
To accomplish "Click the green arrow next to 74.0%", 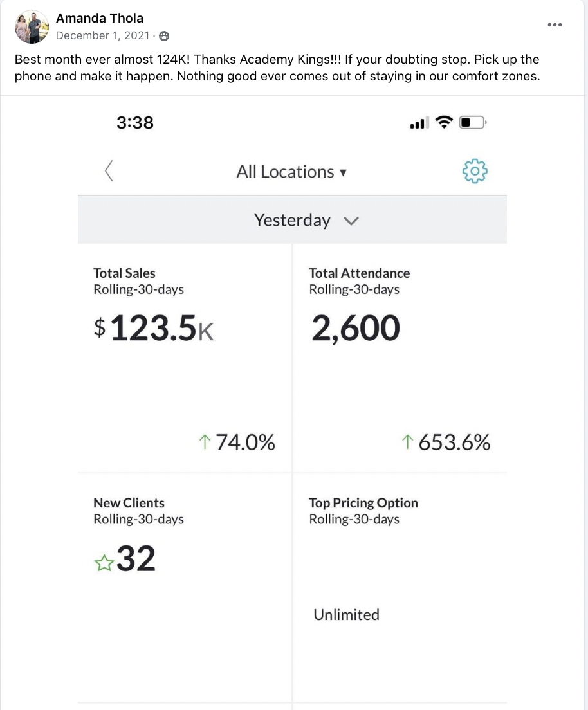I will coord(205,442).
